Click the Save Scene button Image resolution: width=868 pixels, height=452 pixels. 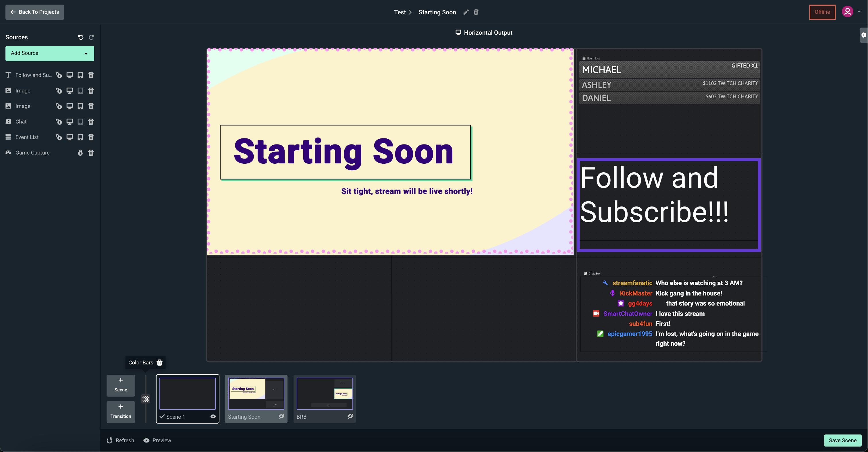pyautogui.click(x=842, y=440)
